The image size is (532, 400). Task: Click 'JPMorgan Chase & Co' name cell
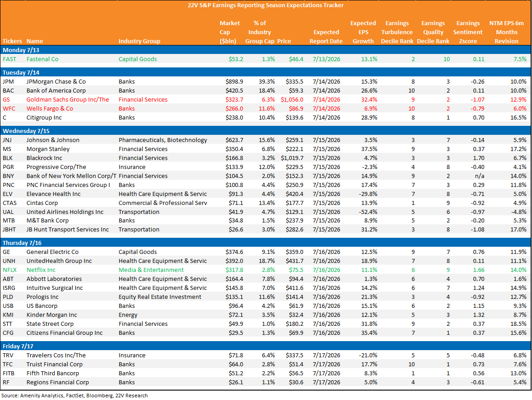56,82
